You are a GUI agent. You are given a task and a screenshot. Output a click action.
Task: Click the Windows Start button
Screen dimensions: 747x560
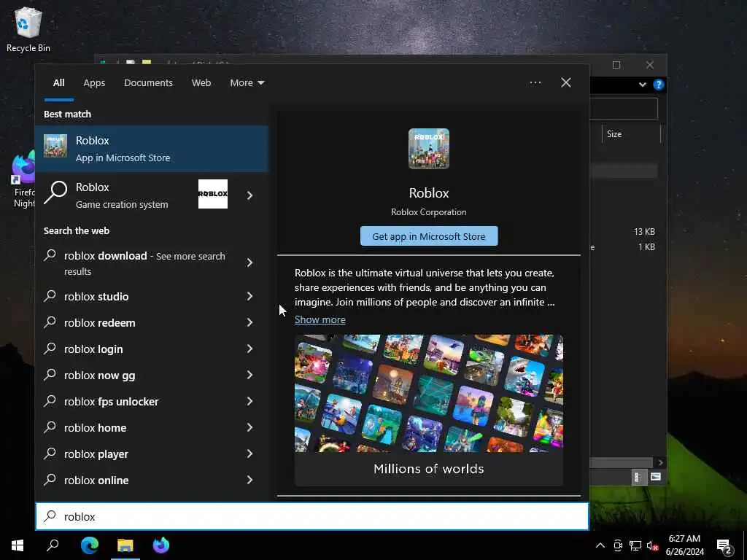point(18,545)
